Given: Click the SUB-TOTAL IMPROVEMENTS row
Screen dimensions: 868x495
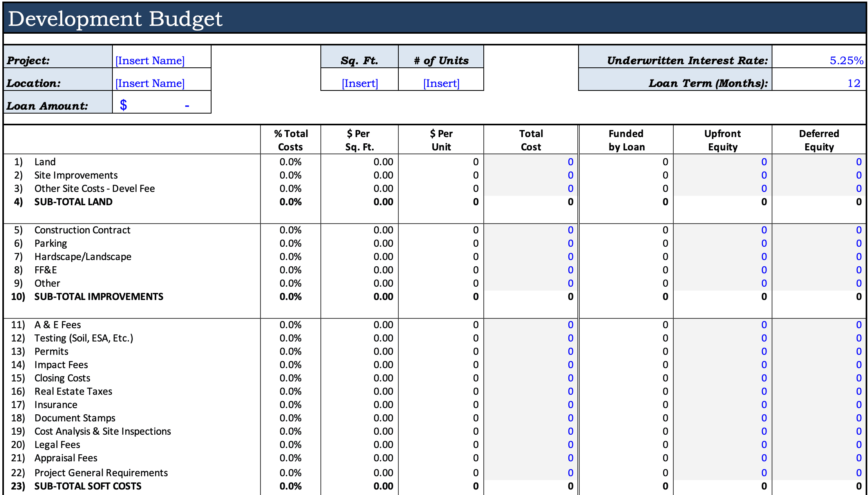Looking at the screenshot, I should coord(98,296).
